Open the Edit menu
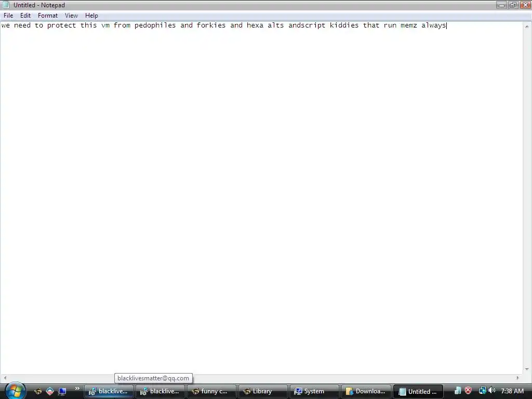 (x=25, y=16)
